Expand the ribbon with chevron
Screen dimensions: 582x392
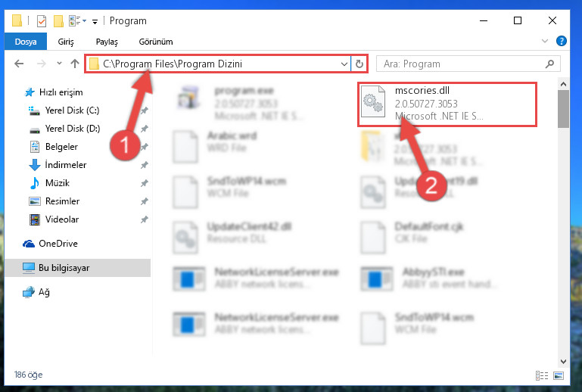click(x=544, y=41)
